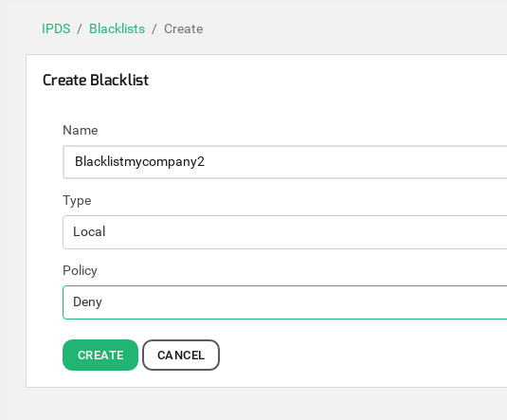This screenshot has height=420, width=507.
Task: Click the Deny value in Policy
Action: point(87,301)
